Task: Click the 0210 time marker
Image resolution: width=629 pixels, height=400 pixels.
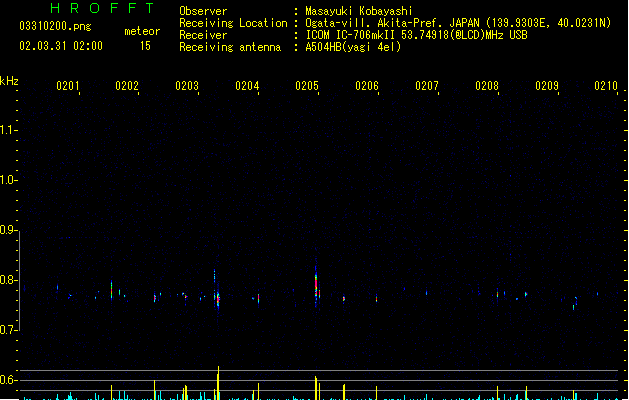Action: 606,86
